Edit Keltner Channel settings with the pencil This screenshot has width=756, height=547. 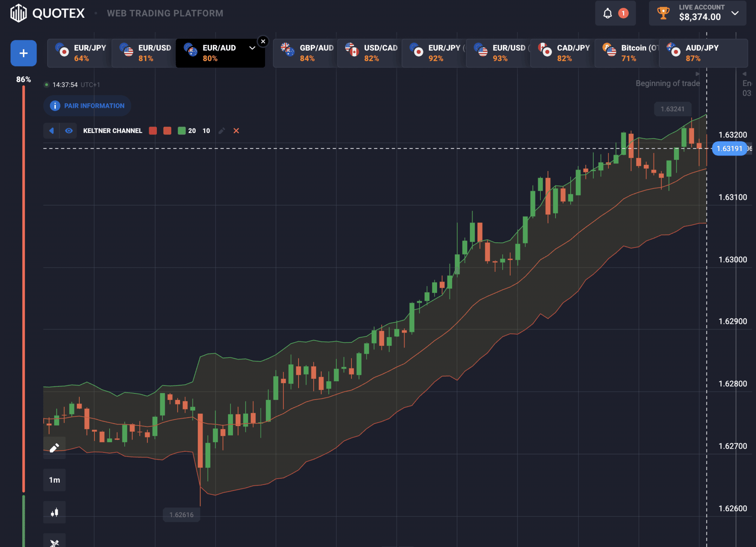coord(221,131)
